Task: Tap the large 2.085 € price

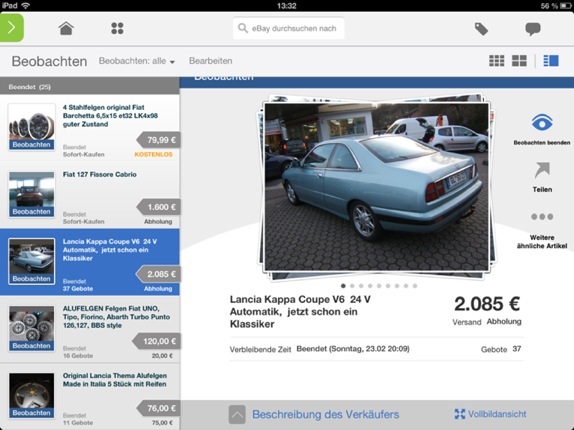Action: pyautogui.click(x=487, y=303)
